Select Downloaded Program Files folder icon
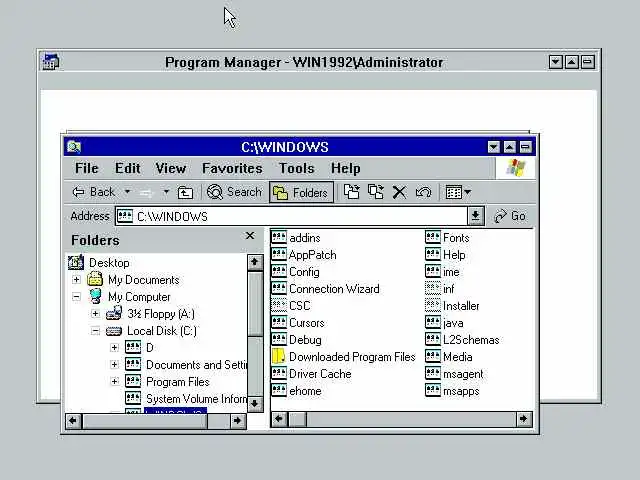 click(x=279, y=356)
